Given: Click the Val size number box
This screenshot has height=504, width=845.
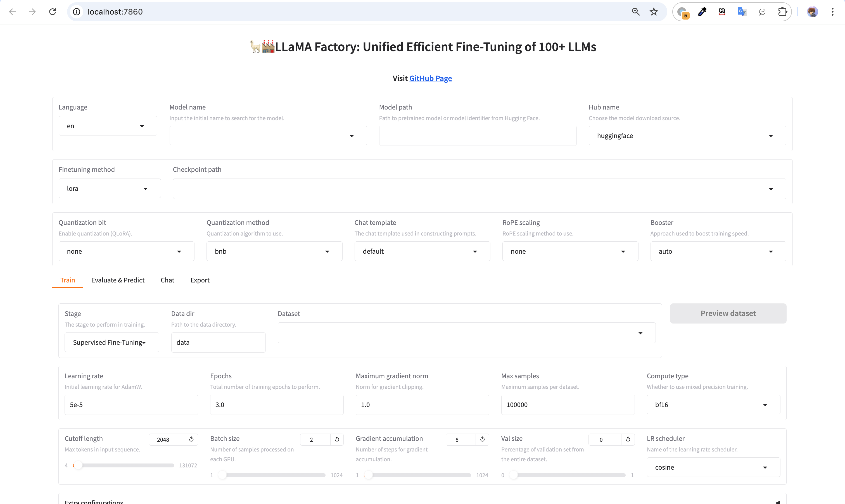Looking at the screenshot, I should [x=605, y=439].
